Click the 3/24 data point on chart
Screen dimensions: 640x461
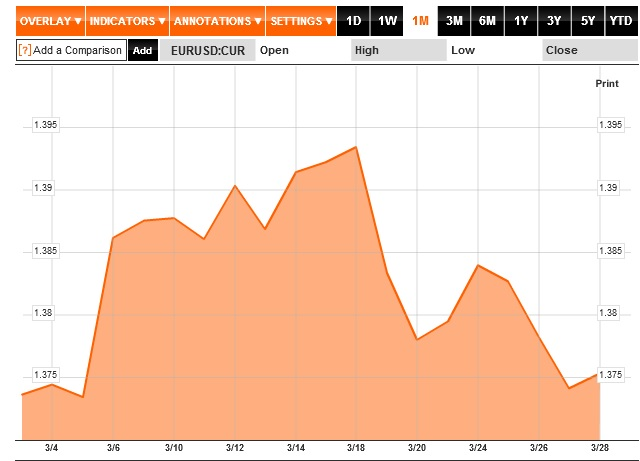(478, 265)
